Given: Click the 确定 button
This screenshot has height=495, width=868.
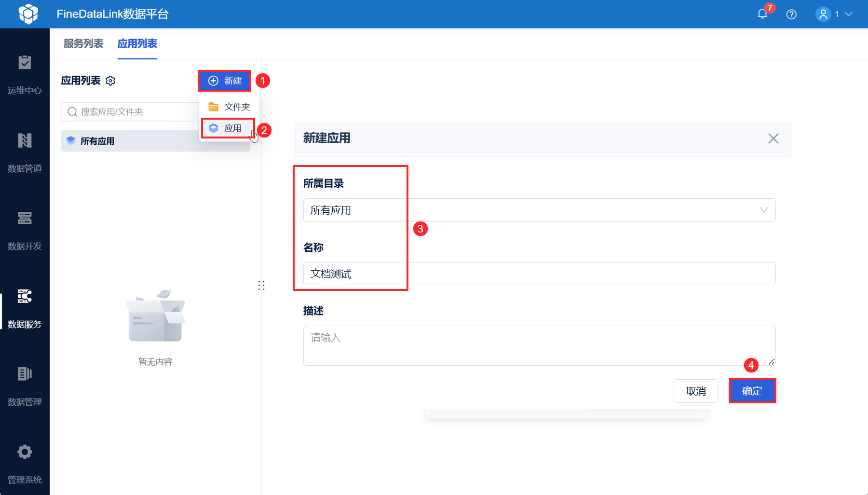Looking at the screenshot, I should (x=752, y=391).
